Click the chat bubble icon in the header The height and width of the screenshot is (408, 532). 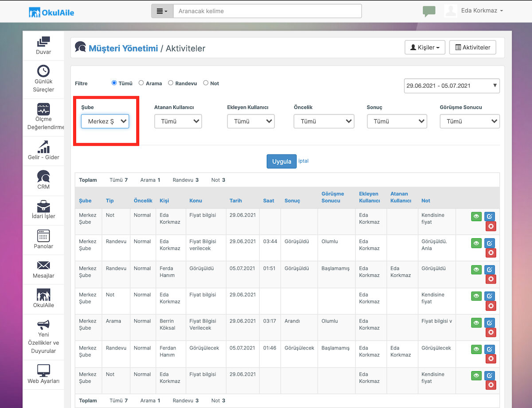point(429,11)
